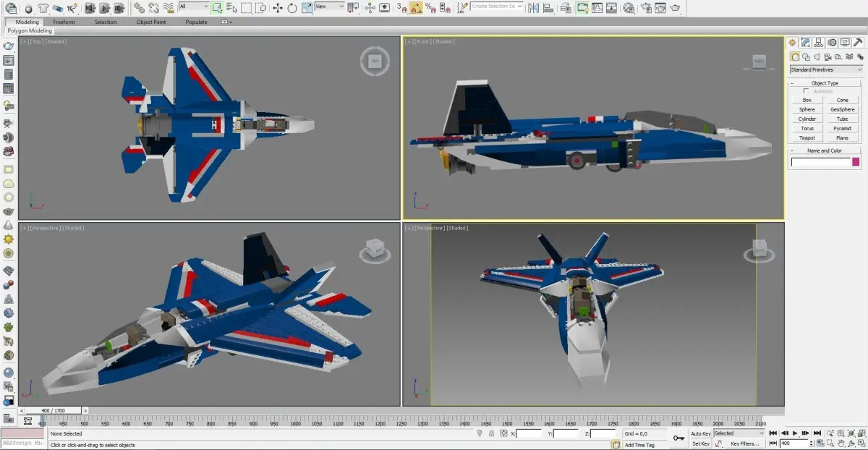Open the Create Selection Set dropdown

(496, 7)
